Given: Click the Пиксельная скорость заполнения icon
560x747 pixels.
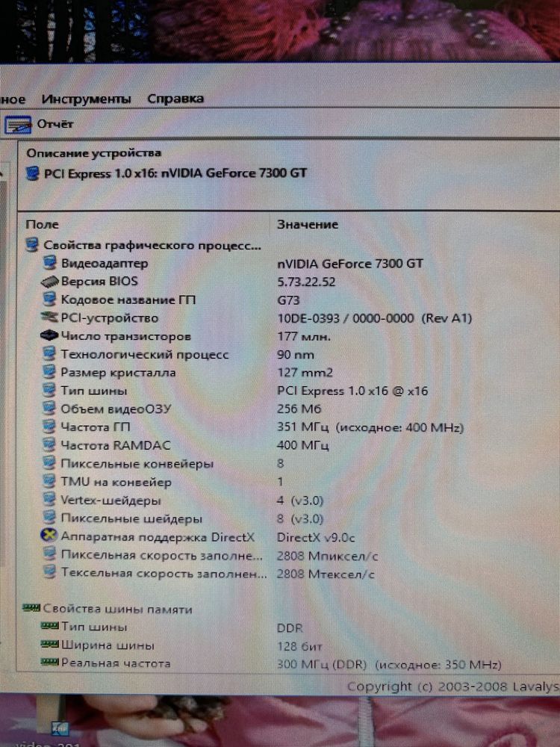Looking at the screenshot, I should coord(49,554).
